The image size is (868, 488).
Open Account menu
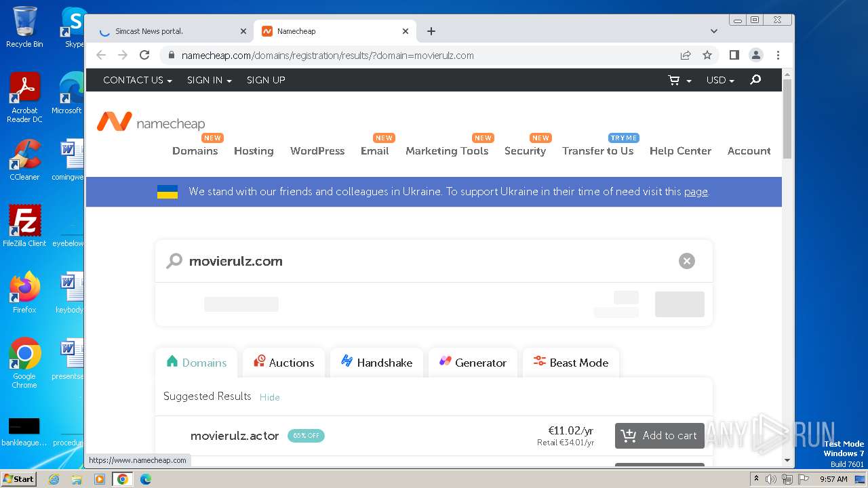(749, 150)
